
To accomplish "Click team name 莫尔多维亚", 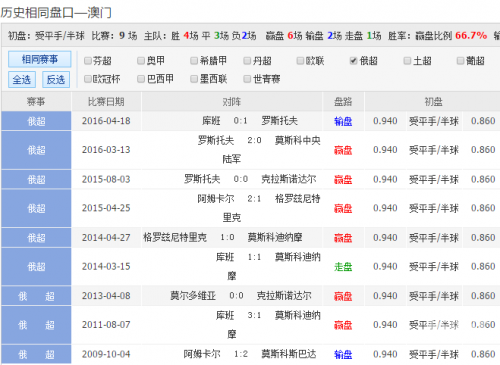I will click(x=193, y=296).
